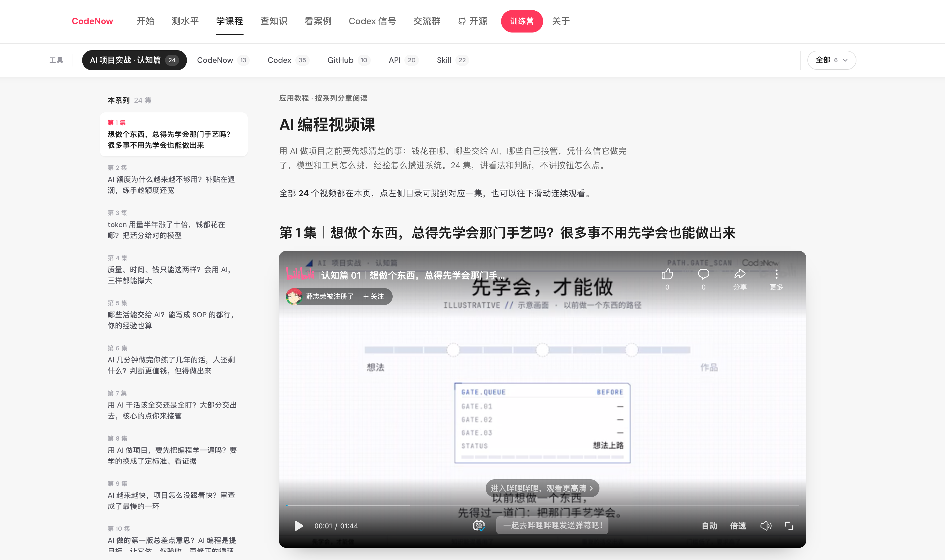Open Codex 信号 nav item
The height and width of the screenshot is (560, 945).
pos(372,21)
